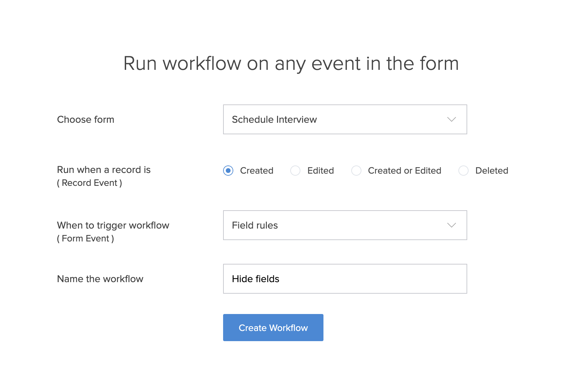Click the chevron arrow in Schedule Interview dropdown
Screen dimensions: 573x392
coord(451,119)
